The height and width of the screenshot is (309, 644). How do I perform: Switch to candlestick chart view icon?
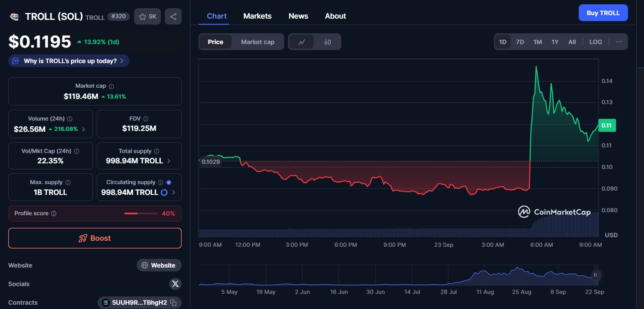click(327, 42)
